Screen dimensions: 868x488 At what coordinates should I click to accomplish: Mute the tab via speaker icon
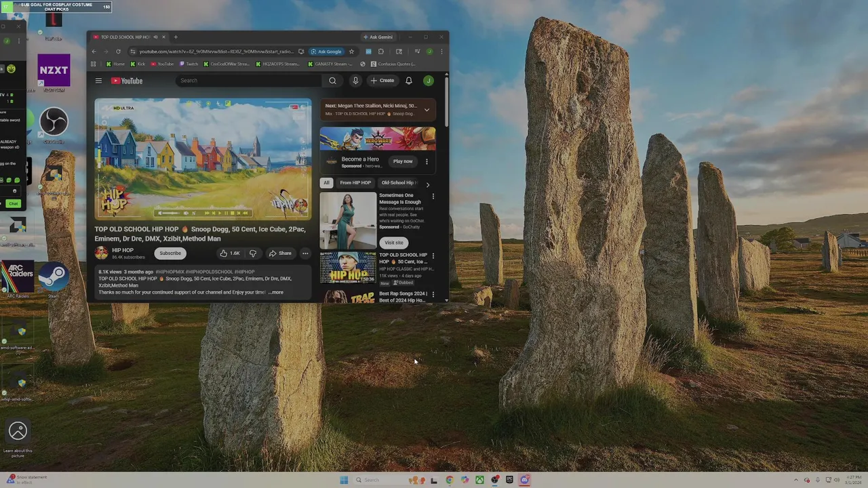pyautogui.click(x=155, y=37)
